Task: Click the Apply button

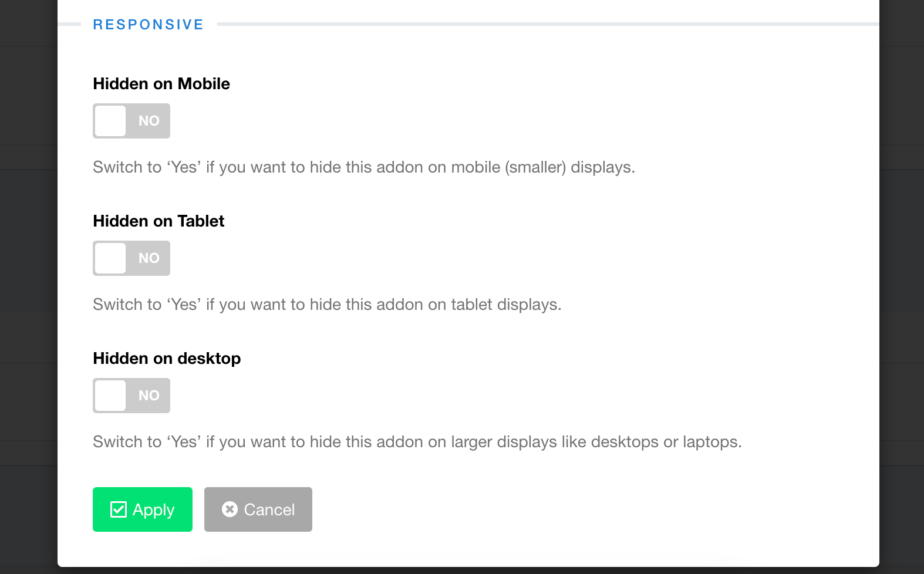Action: click(143, 509)
